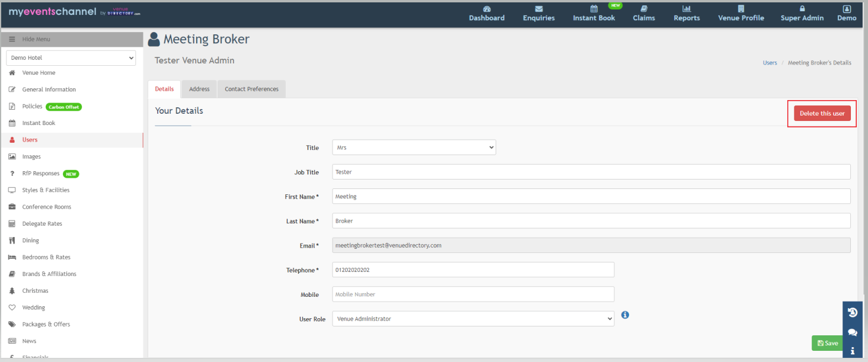This screenshot has width=868, height=362.
Task: Click the User Role info icon
Action: tap(625, 315)
